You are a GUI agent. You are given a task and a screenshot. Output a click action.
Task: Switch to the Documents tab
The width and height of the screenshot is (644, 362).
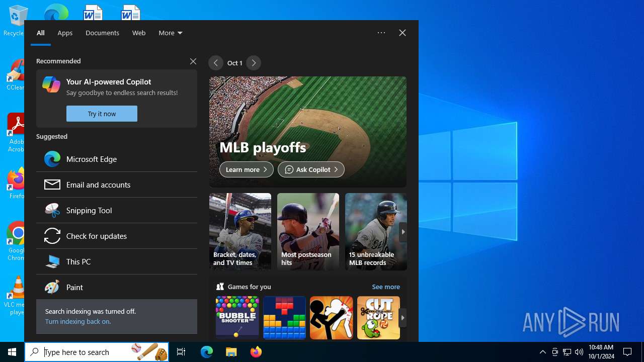(102, 33)
